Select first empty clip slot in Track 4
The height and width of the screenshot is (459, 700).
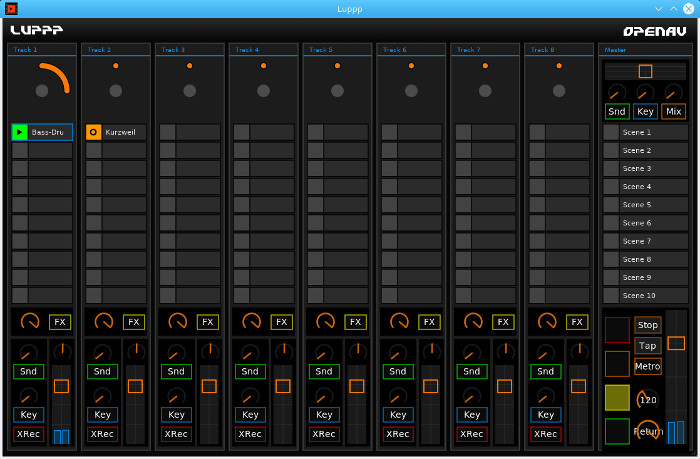pos(263,132)
